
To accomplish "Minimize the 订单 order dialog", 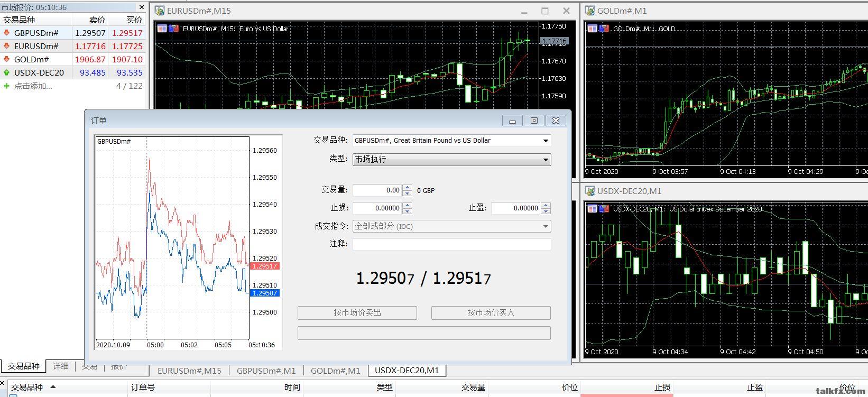I will (512, 121).
